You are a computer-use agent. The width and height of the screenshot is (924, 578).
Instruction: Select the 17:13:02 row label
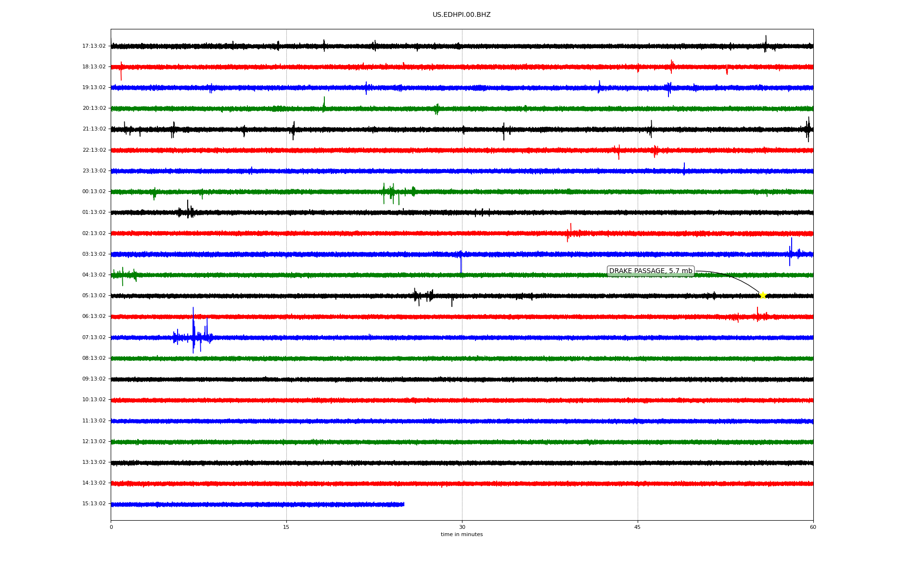(x=94, y=46)
